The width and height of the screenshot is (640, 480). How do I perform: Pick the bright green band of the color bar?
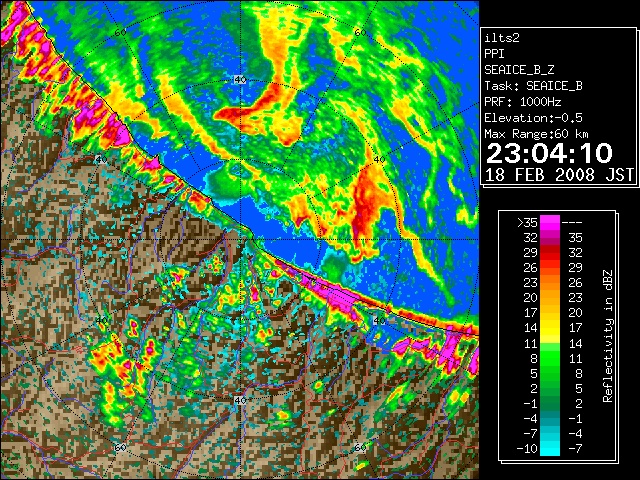coord(550,359)
